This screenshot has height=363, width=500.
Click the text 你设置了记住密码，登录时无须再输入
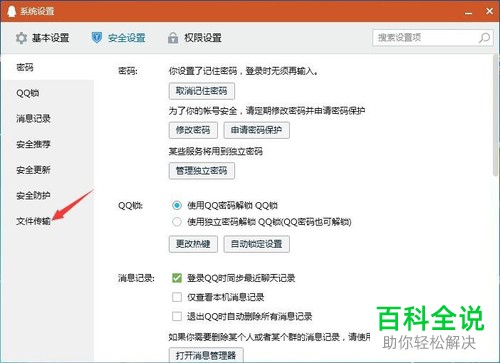coord(243,71)
